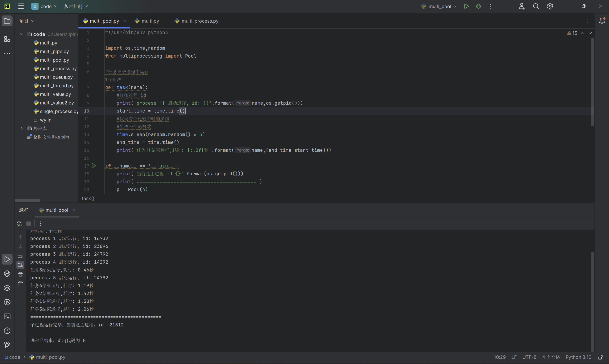Click project tree horizontal scrollbar
This screenshot has height=364, width=609.
27,201
